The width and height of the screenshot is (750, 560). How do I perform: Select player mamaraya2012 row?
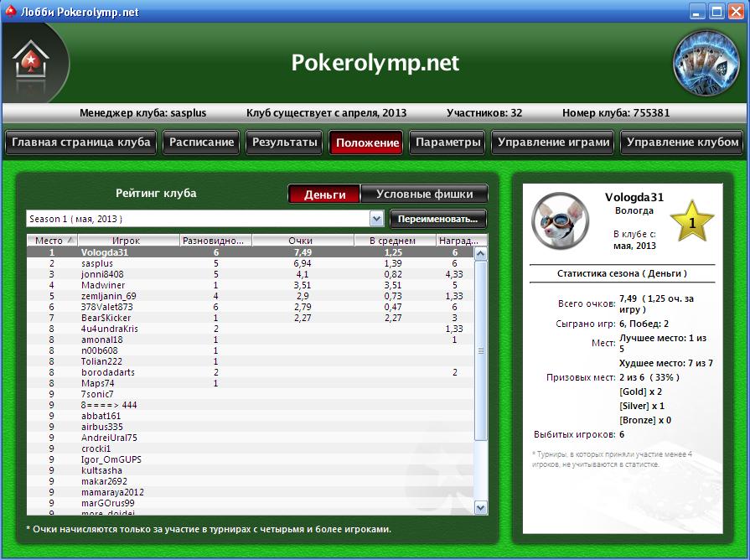(251, 492)
